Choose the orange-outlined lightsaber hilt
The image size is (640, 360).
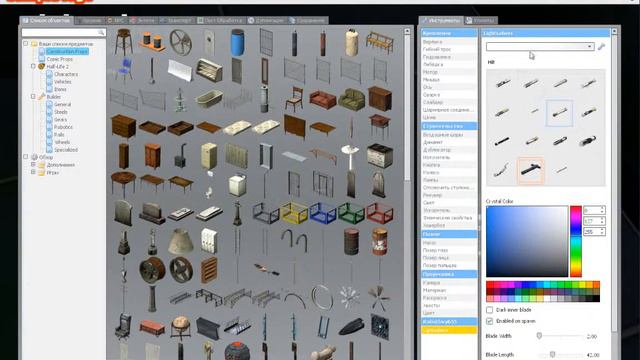531,170
